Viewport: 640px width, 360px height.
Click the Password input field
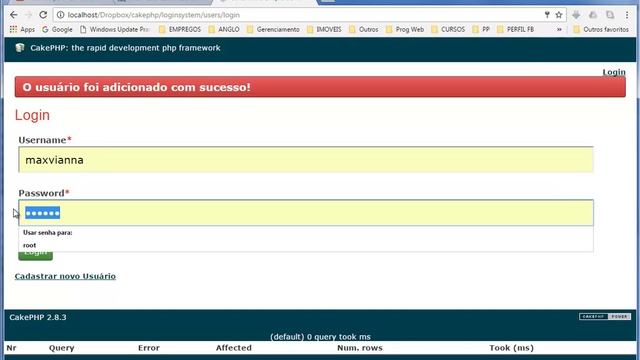(306, 213)
